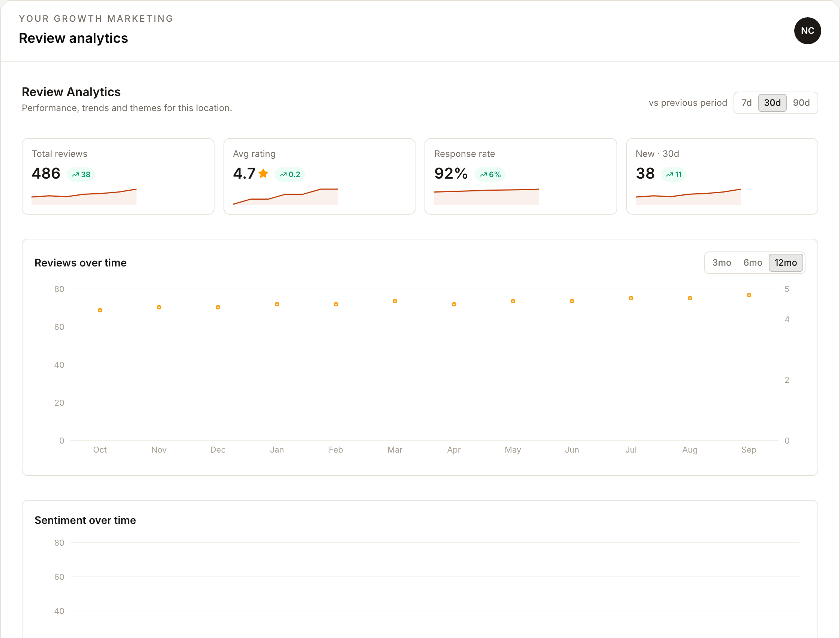840x638 pixels.
Task: Click the trend-up 6% badge
Action: tap(490, 175)
